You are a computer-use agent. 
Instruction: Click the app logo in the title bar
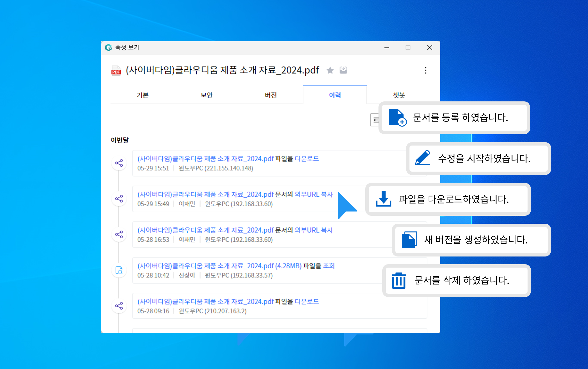coord(109,47)
